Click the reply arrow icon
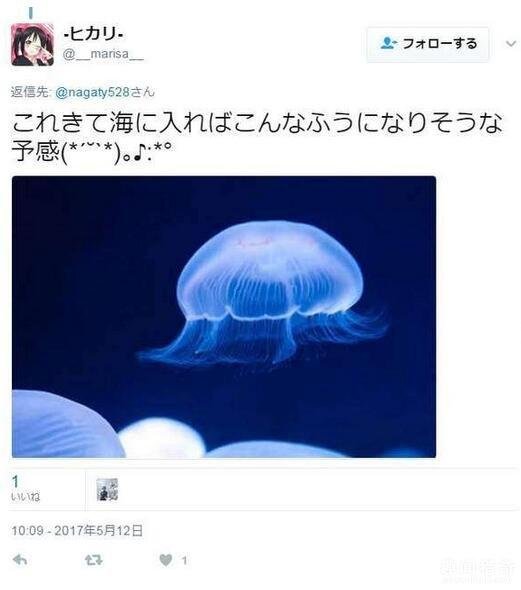The width and height of the screenshot is (521, 590). click(20, 560)
